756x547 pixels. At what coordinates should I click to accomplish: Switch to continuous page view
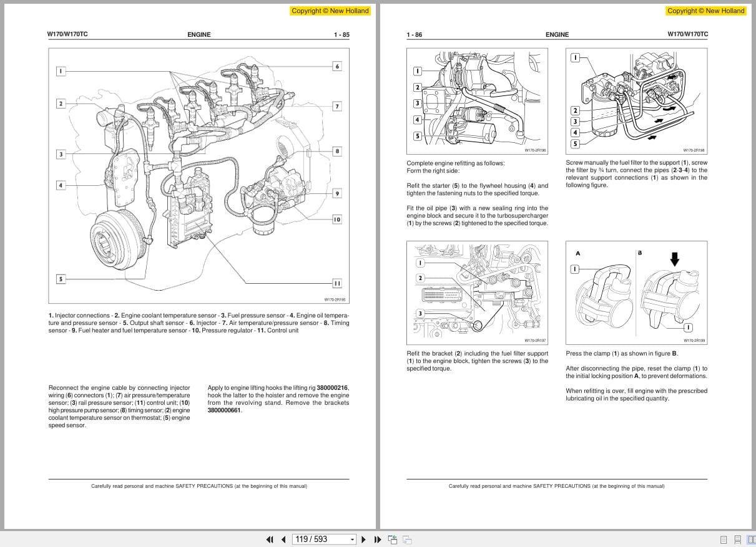pos(738,539)
